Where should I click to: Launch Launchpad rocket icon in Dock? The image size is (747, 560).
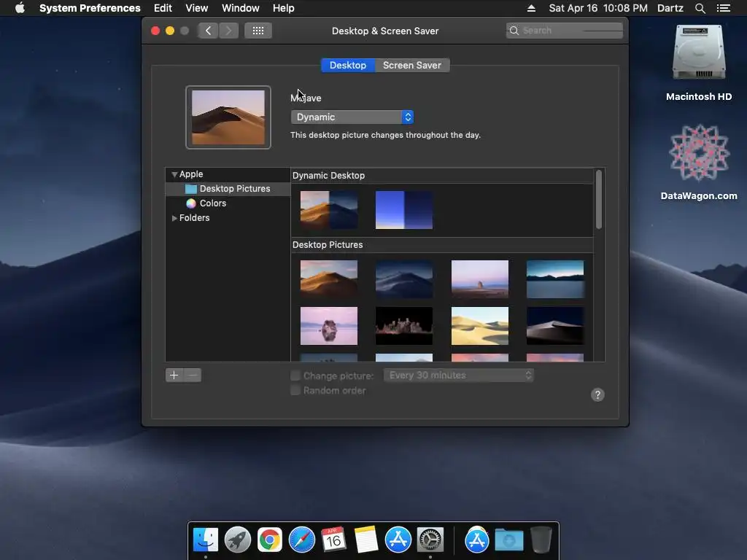tap(237, 540)
